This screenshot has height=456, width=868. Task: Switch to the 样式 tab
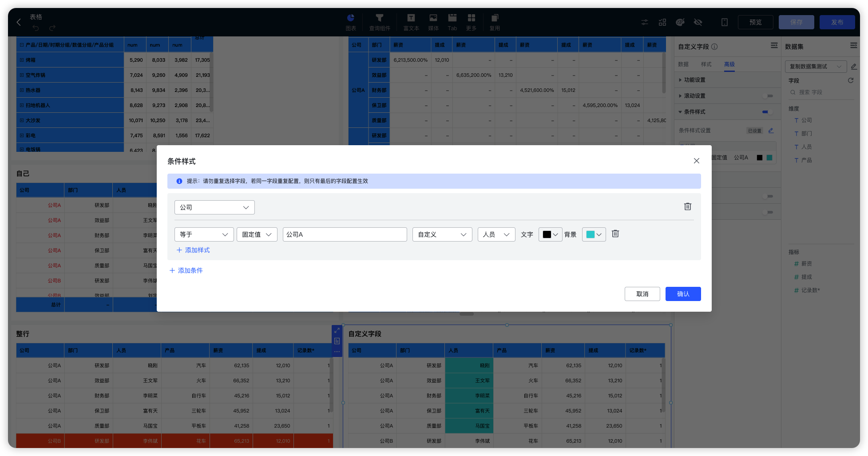706,64
